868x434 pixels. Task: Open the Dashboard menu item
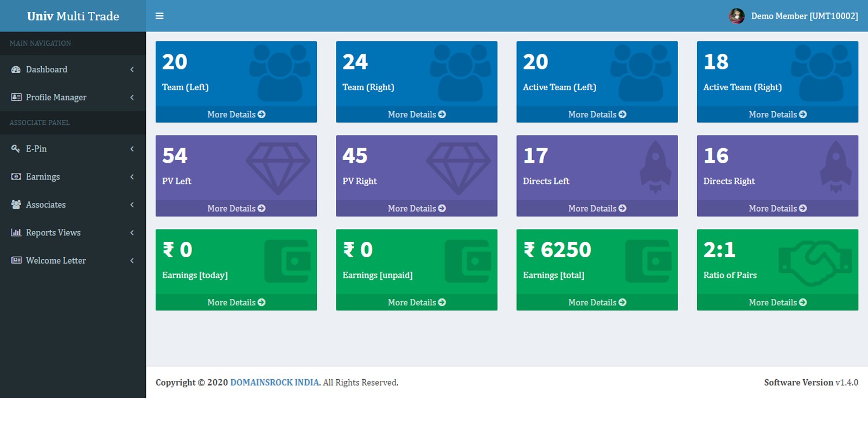click(x=73, y=69)
